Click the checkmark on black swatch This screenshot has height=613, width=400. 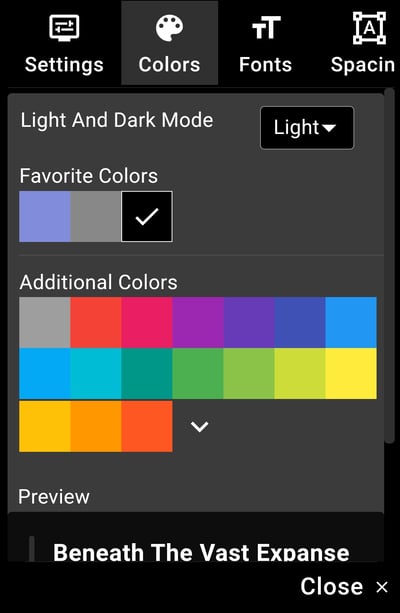point(147,217)
